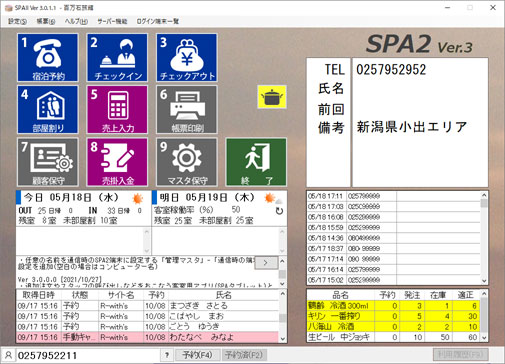
Task: Click the 予約済(F2) button
Action: [x=244, y=355]
